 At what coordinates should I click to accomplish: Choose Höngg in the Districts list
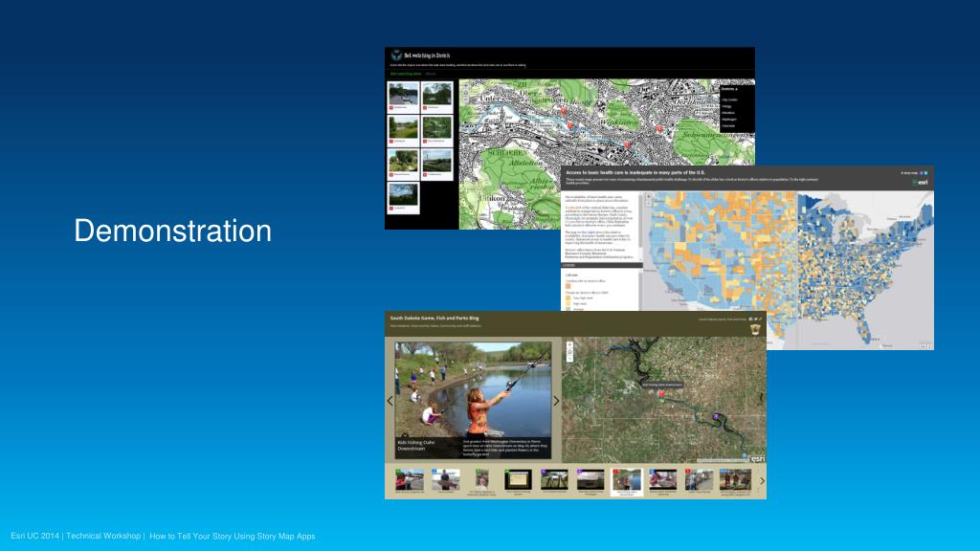(727, 106)
